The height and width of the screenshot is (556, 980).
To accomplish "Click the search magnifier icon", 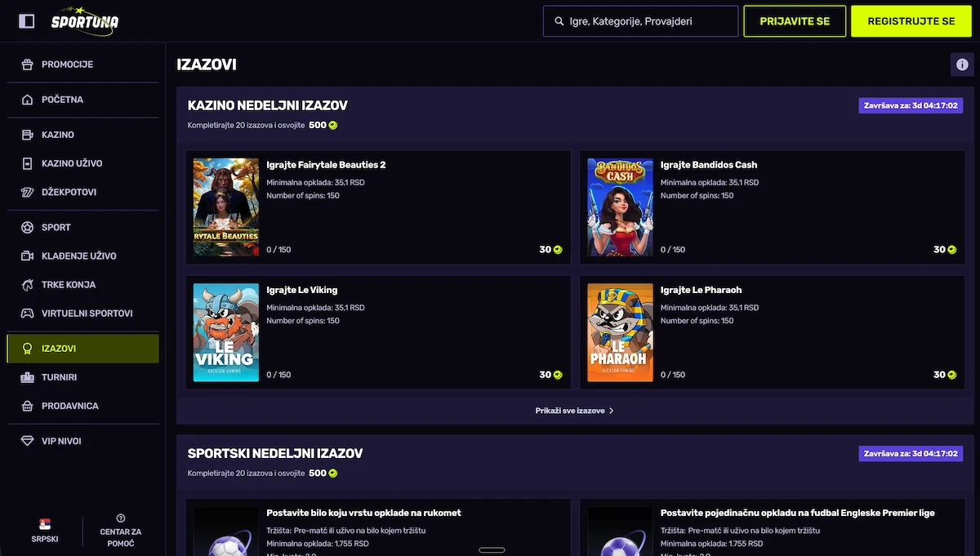I will 559,21.
